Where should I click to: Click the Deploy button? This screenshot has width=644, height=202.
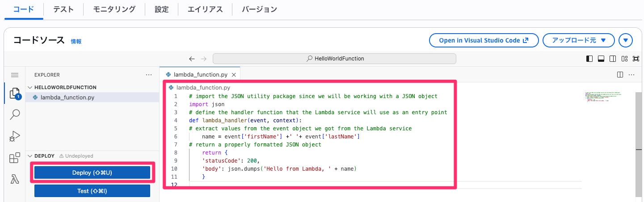(x=92, y=172)
